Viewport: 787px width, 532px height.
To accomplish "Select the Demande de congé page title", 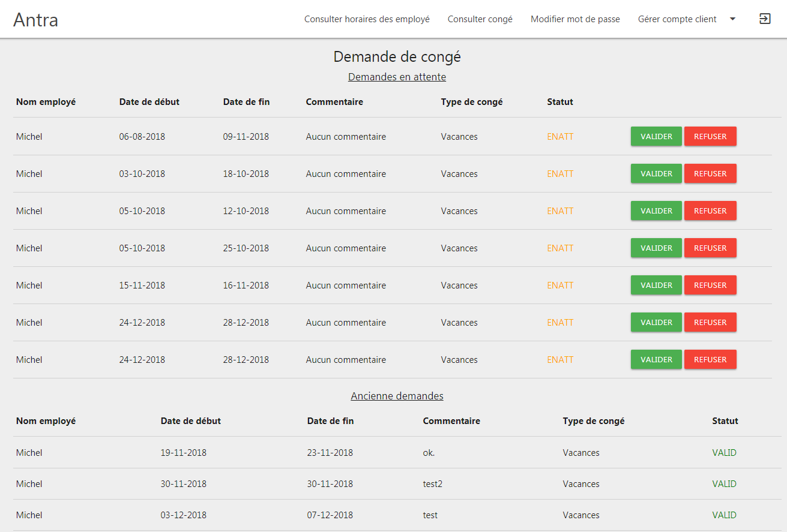I will click(397, 57).
